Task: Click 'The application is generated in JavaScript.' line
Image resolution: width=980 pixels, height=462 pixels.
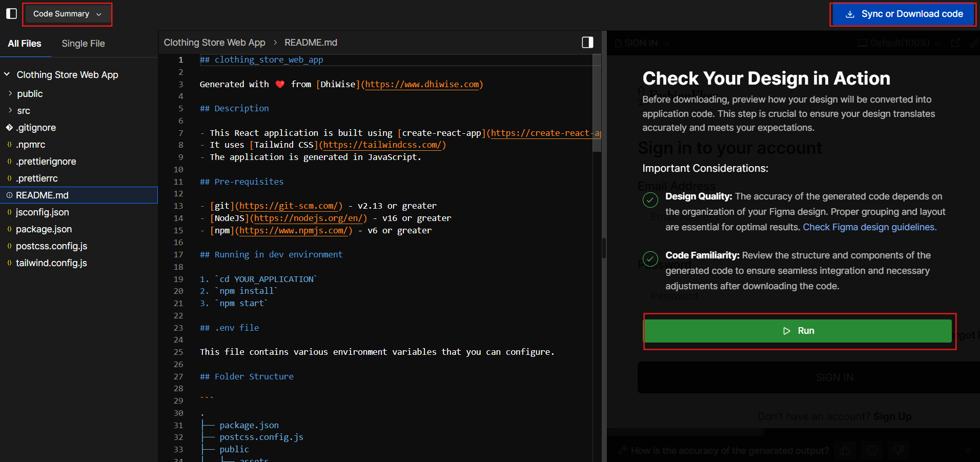Action: point(310,157)
